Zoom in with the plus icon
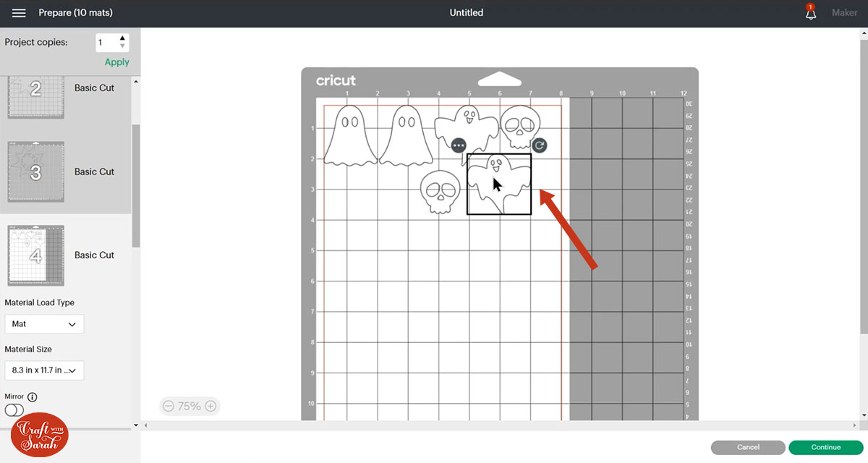868x463 pixels. pos(210,407)
